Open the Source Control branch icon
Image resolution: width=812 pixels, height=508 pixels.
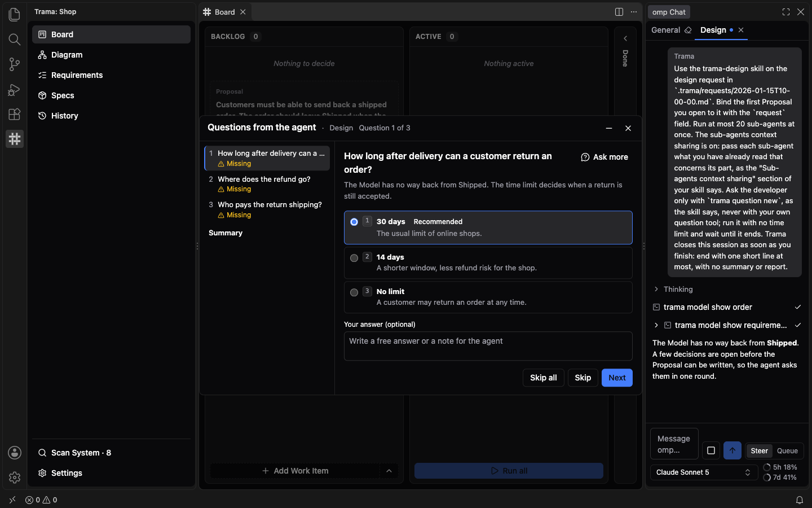[x=15, y=64]
